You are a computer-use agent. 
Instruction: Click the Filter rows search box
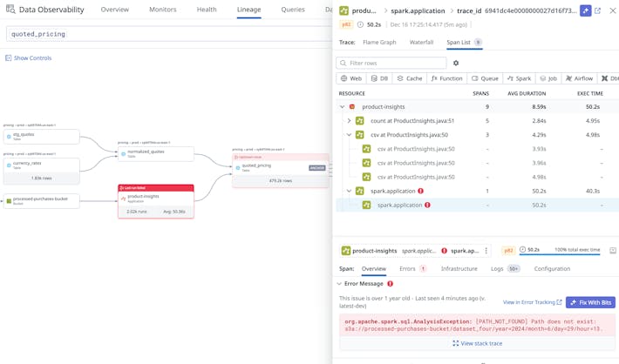pyautogui.click(x=391, y=63)
